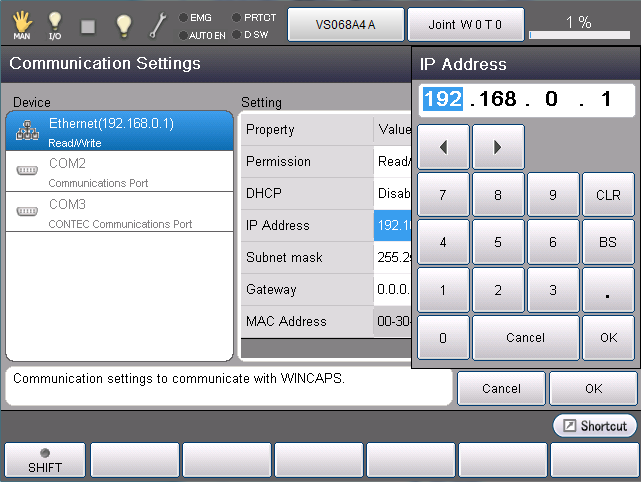641x482 pixels.
Task: Toggle the SHIFT key button
Action: pyautogui.click(x=45, y=460)
